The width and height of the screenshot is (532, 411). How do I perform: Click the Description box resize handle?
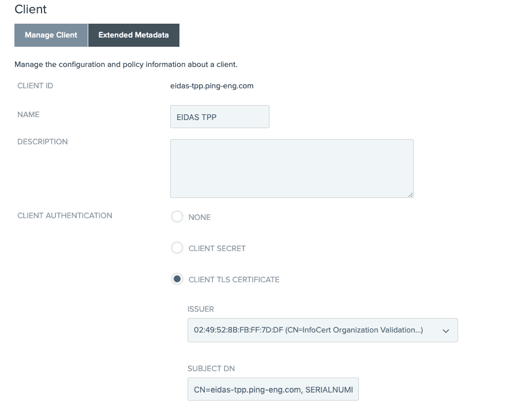410,195
